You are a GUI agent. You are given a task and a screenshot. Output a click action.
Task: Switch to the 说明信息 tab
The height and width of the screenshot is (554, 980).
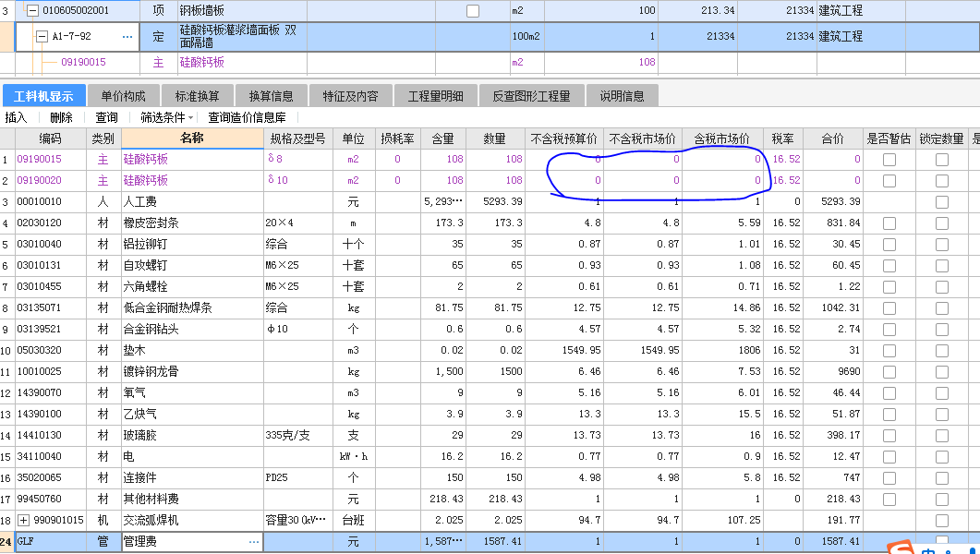[x=622, y=96]
